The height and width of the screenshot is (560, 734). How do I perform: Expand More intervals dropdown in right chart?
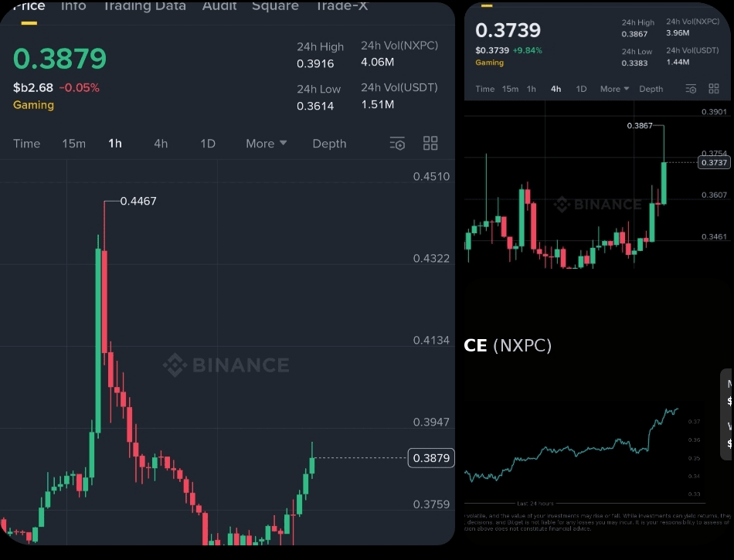pyautogui.click(x=615, y=89)
